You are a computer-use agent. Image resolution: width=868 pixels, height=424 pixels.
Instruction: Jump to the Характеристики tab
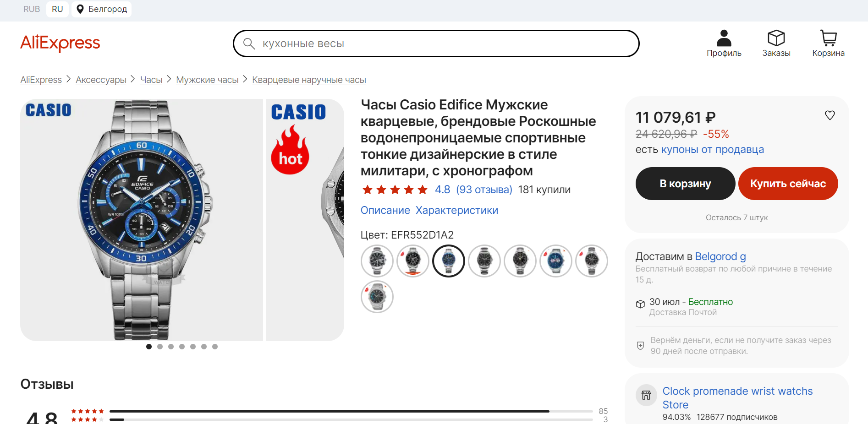pyautogui.click(x=456, y=210)
